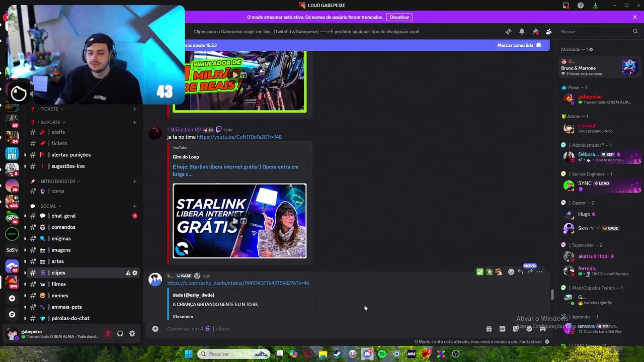
Task: Open the staffs channel
Action: pyautogui.click(x=83, y=132)
